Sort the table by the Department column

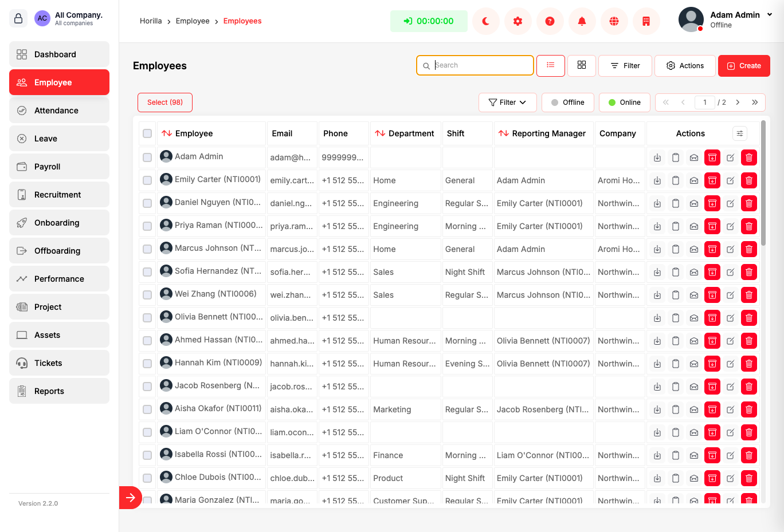click(406, 133)
